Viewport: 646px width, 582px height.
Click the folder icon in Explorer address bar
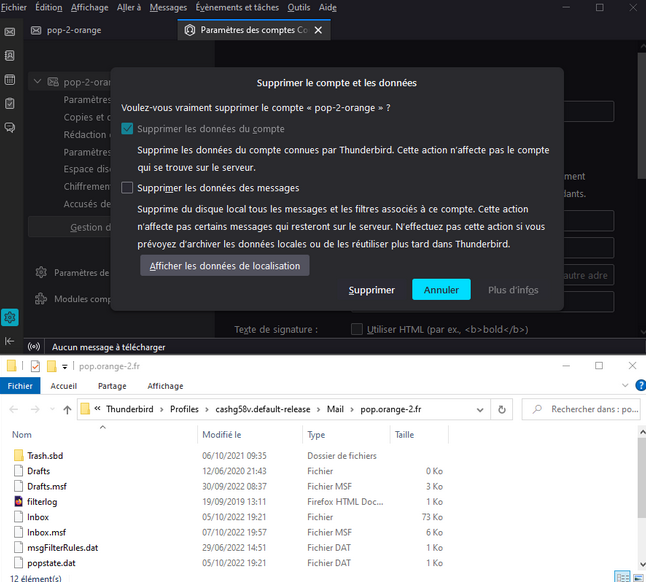click(x=85, y=409)
